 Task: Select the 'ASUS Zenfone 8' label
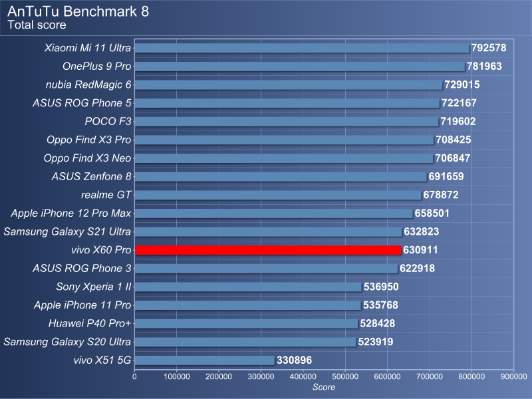(x=91, y=176)
